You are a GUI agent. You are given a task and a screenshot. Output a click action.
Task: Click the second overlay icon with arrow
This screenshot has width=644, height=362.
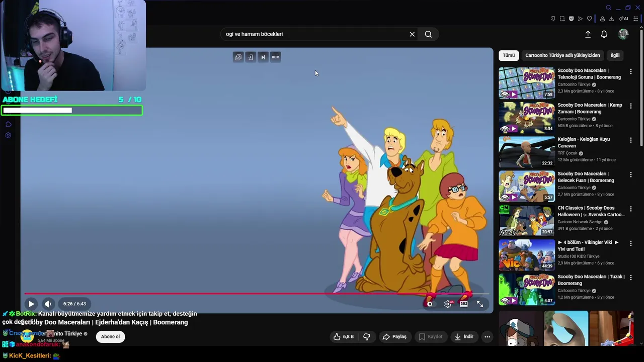[x=251, y=57]
